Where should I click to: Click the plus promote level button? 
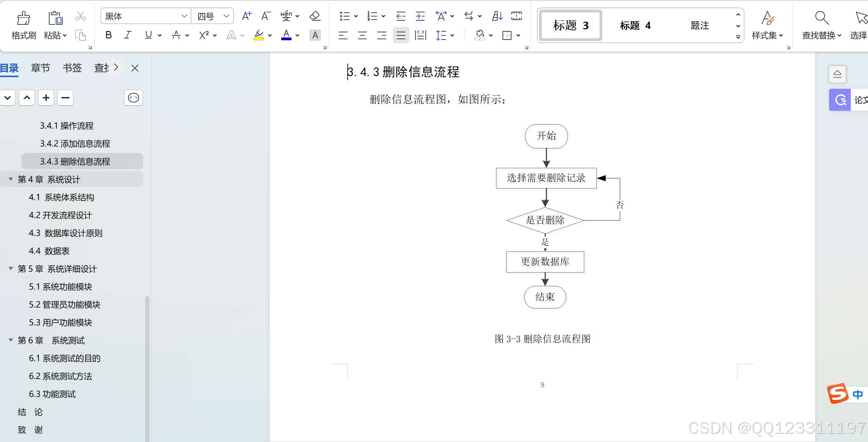[46, 98]
